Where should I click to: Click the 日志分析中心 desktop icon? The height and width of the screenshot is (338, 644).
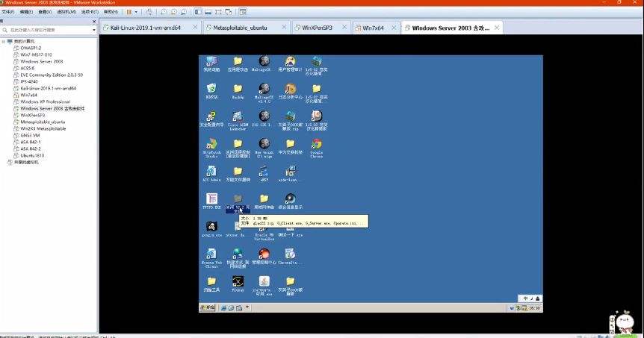click(290, 92)
